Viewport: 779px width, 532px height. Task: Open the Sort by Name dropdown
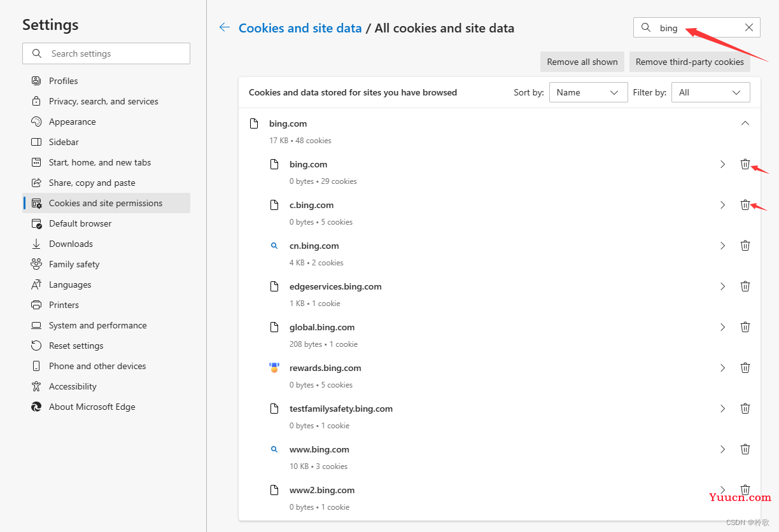pos(589,92)
